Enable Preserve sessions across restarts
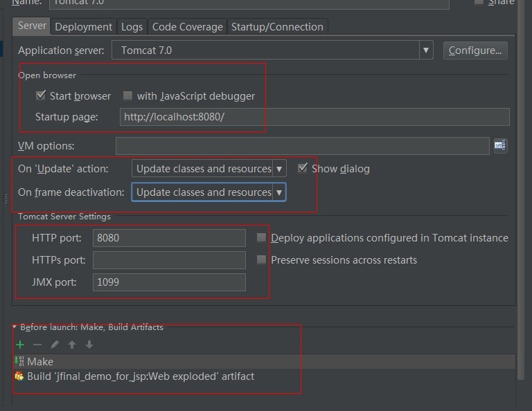532x411 pixels. [261, 260]
